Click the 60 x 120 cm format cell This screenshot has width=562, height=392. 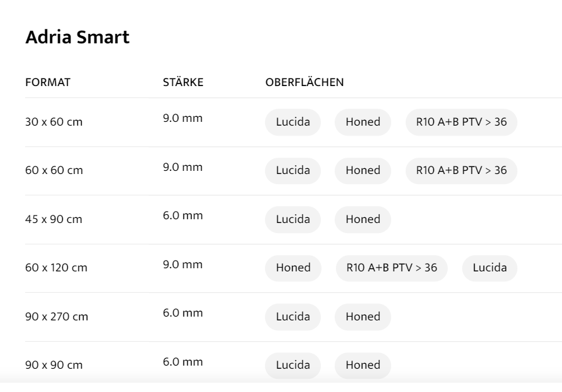coord(56,268)
